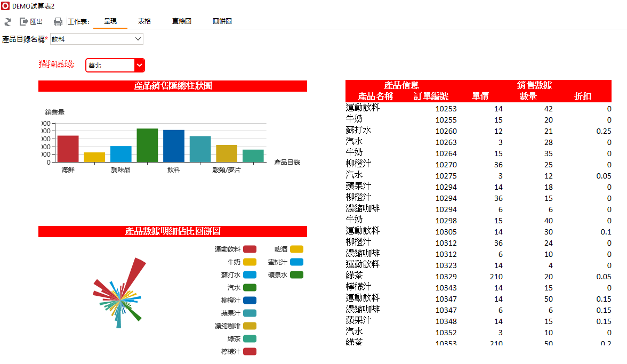
Task: Switch to the 直條圖 tab
Action: point(181,21)
